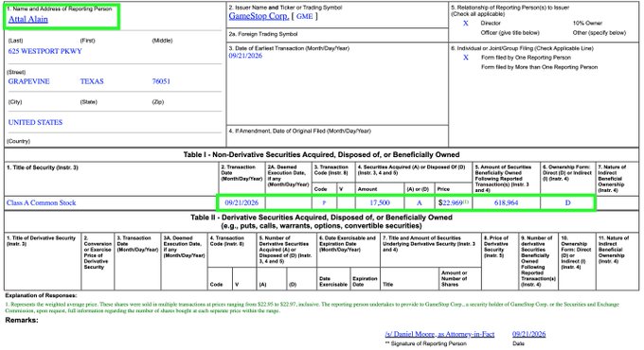Click the signature date link beside Daniel Moore

529,334
